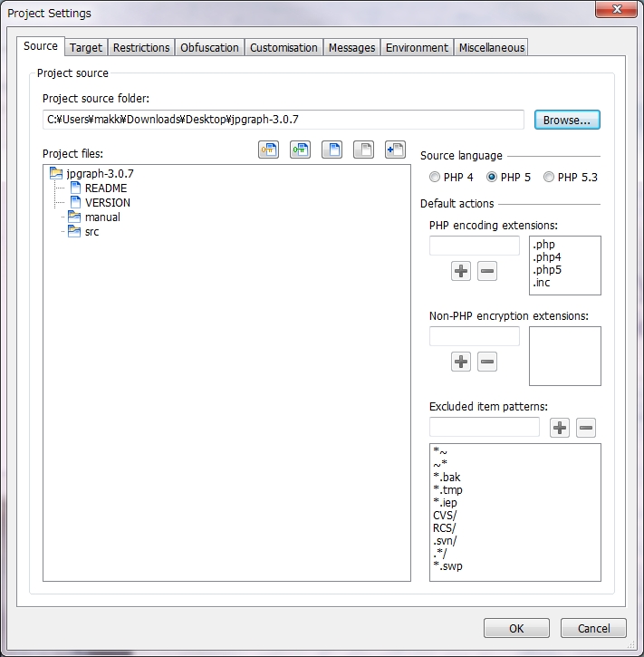644x657 pixels.
Task: Select the jpgraph-3.0.7 root folder
Action: (100, 173)
